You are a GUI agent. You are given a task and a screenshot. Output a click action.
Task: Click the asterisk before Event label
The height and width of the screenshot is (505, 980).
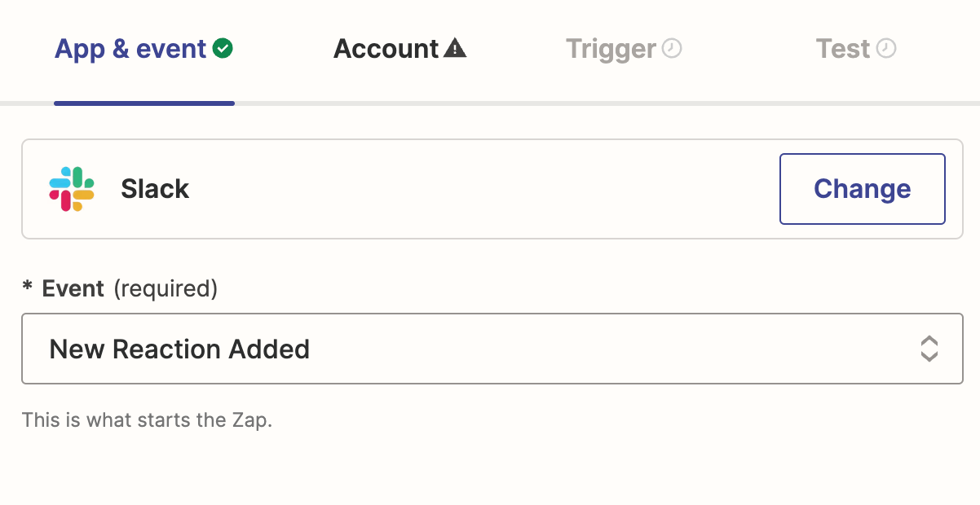pyautogui.click(x=27, y=288)
